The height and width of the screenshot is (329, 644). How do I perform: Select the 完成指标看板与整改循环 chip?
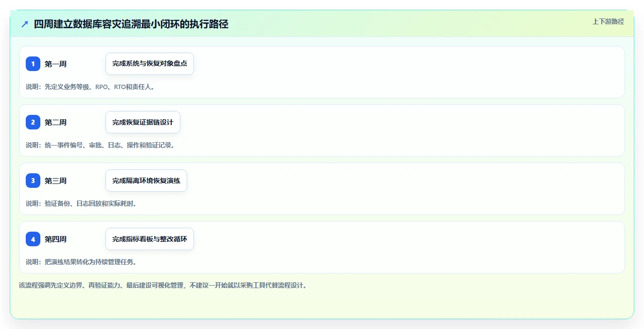[150, 239]
